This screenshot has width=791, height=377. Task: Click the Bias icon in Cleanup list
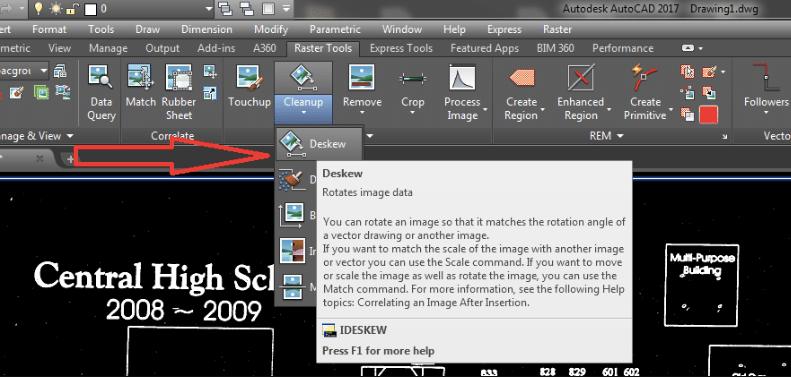point(292,214)
